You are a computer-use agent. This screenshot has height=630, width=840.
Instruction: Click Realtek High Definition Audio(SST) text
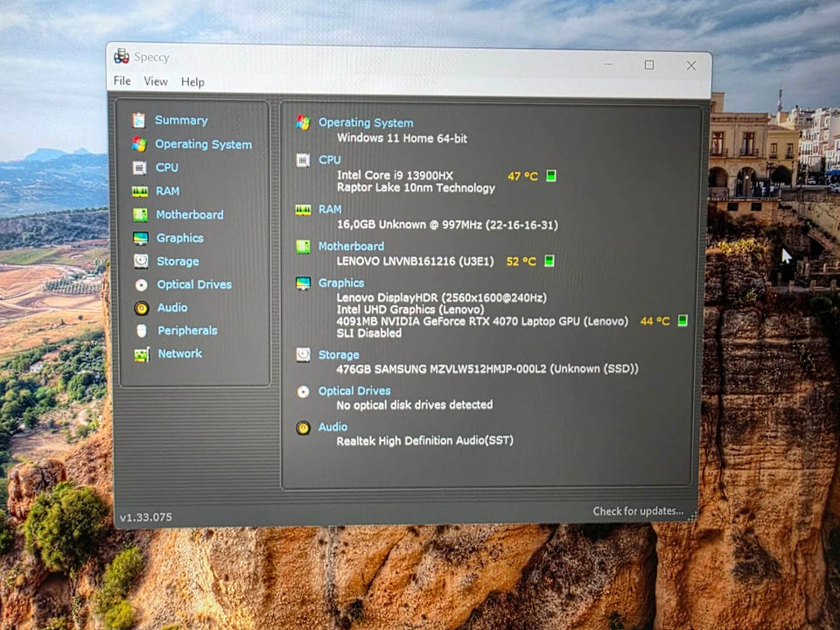(425, 440)
